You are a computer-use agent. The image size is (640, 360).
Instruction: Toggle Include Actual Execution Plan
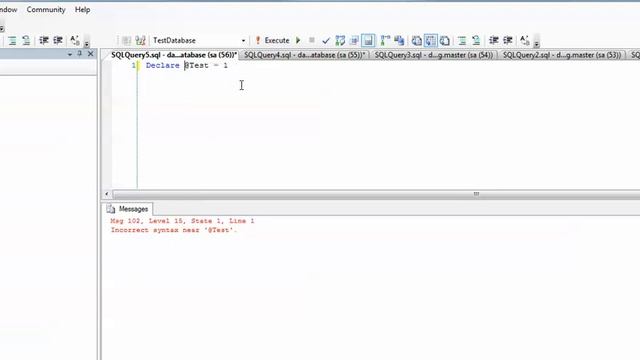(x=385, y=40)
